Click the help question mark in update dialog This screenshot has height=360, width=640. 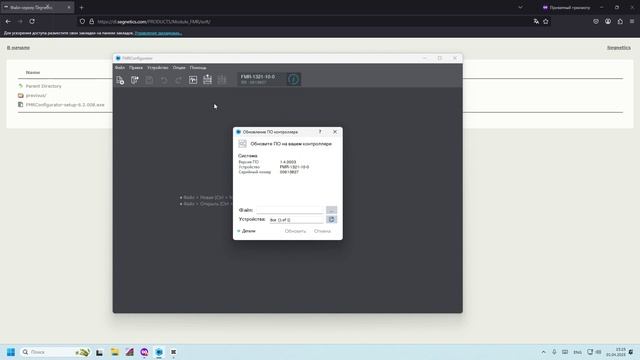click(x=320, y=132)
